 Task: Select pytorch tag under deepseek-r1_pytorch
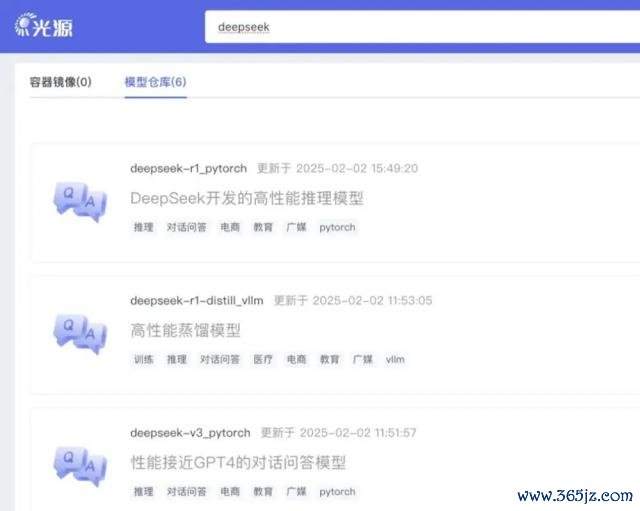(338, 227)
